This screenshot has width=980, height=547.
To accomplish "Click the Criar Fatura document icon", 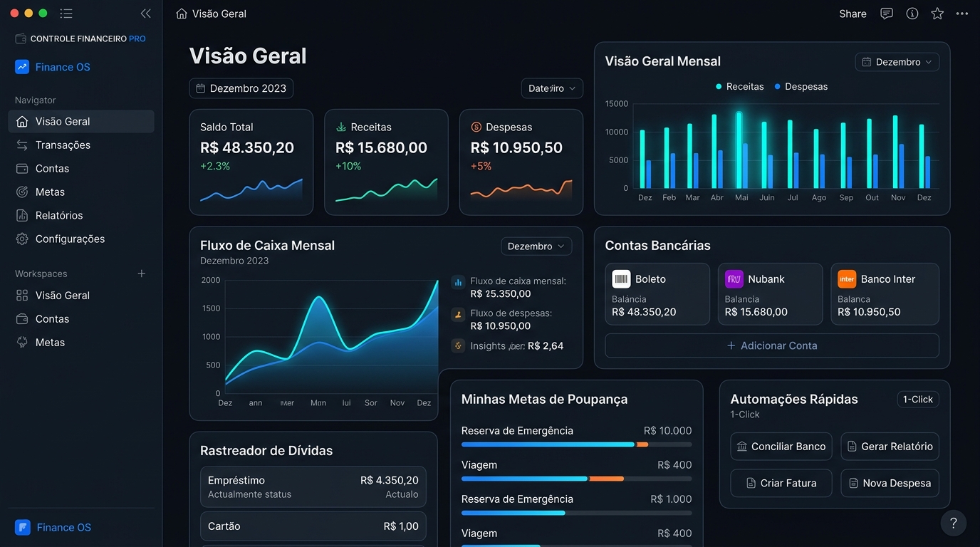I will [x=751, y=483].
